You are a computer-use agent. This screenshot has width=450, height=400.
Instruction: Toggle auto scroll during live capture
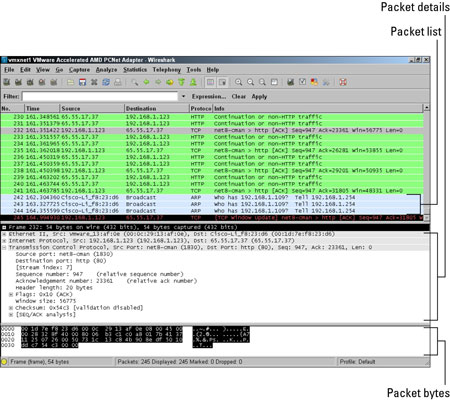point(222,82)
